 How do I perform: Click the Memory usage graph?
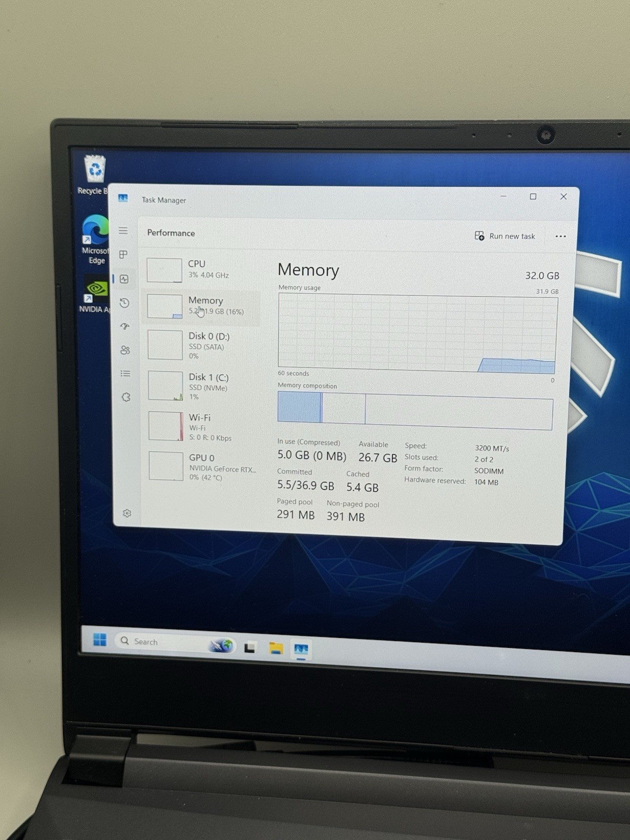417,333
